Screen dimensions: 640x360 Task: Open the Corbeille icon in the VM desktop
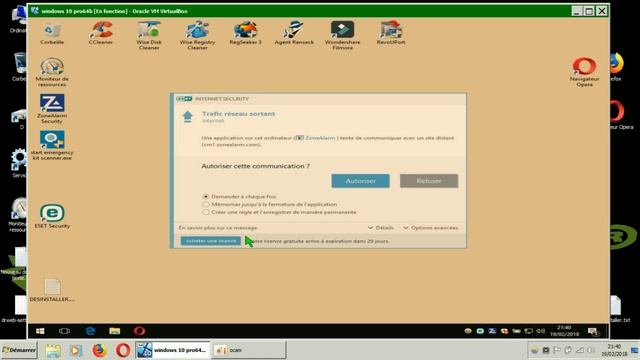click(52, 33)
